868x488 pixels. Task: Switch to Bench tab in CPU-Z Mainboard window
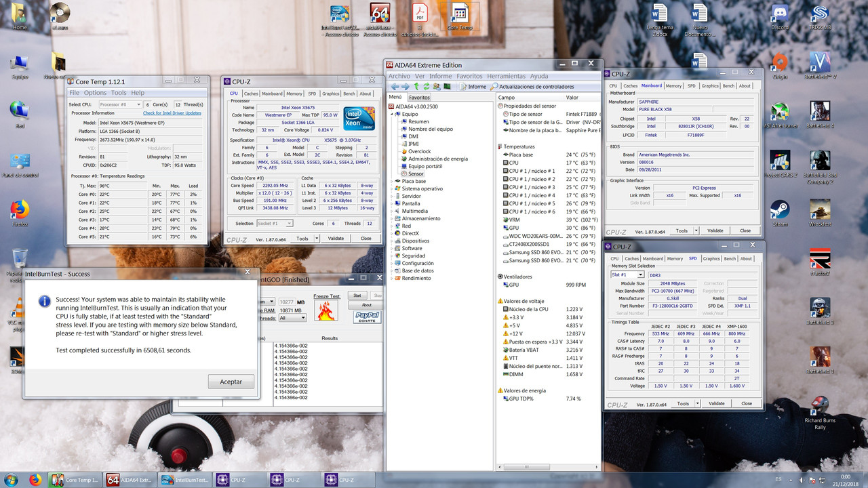point(728,86)
